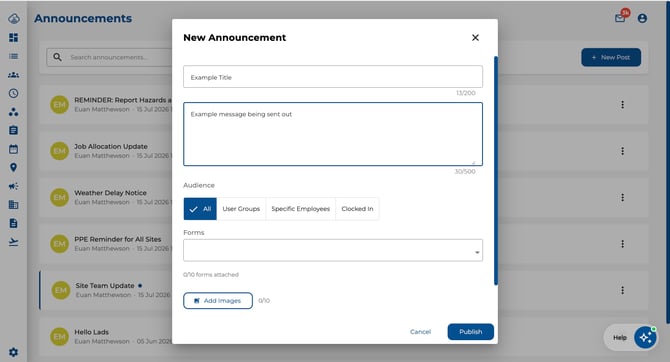Open the inbox notifications icon
670x362 pixels.
620,18
